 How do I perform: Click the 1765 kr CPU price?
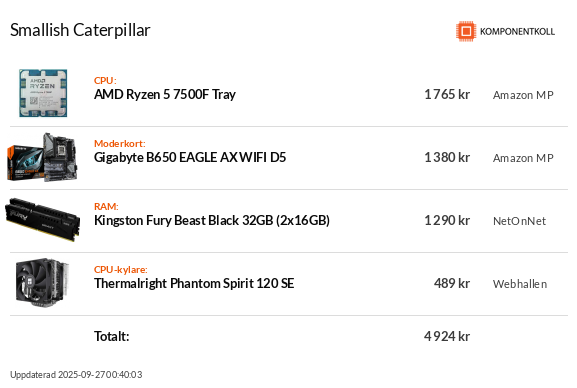click(x=447, y=95)
